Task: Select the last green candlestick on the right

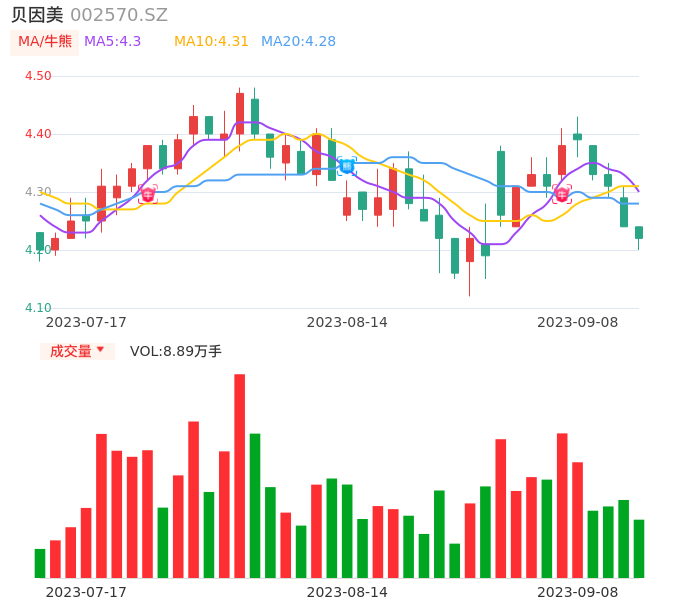Action: tap(639, 232)
